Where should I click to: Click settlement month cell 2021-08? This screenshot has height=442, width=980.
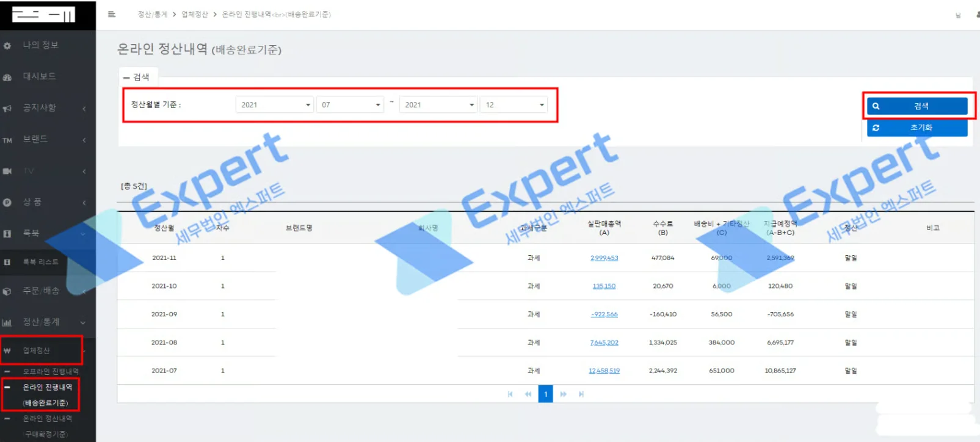[164, 342]
